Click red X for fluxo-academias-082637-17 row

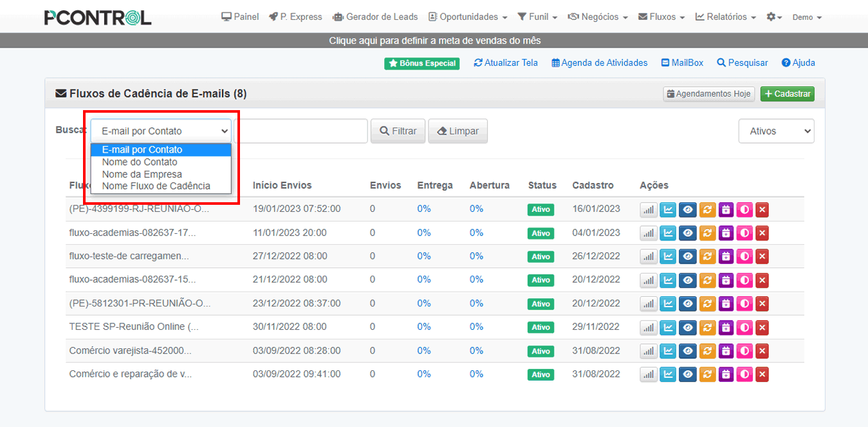coord(762,233)
